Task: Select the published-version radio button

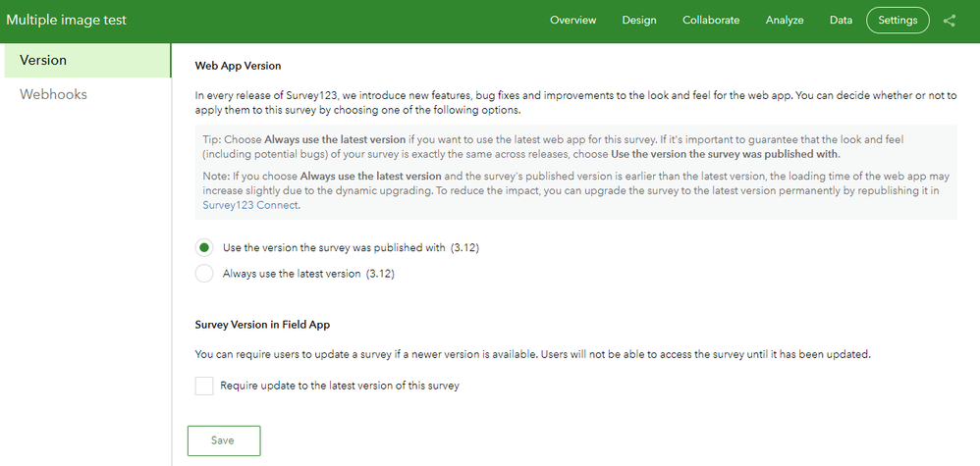Action: tap(205, 247)
